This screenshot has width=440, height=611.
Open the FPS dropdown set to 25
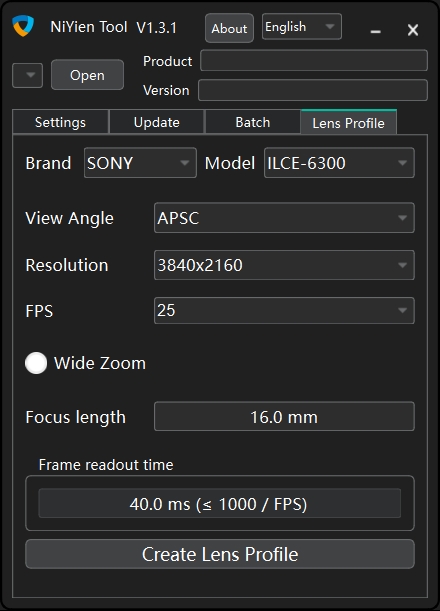click(x=284, y=311)
